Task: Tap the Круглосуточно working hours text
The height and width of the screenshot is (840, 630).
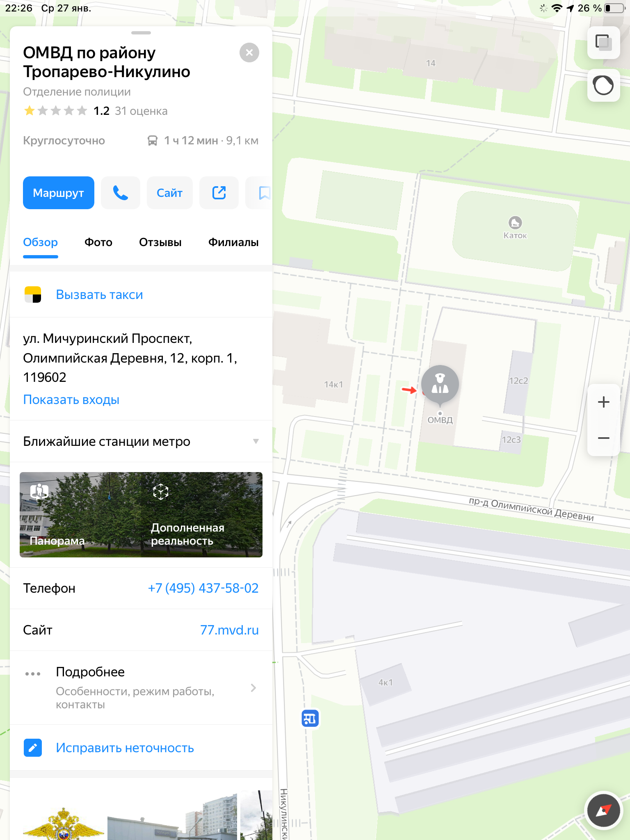Action: pos(64,141)
